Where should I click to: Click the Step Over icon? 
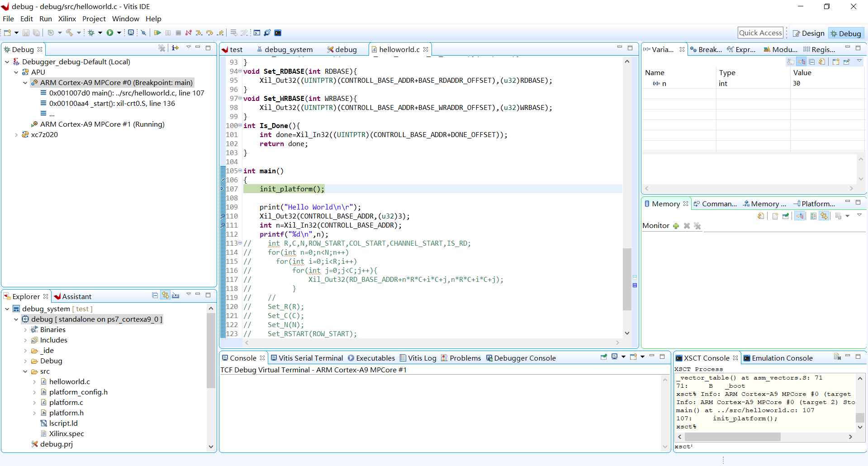click(209, 33)
